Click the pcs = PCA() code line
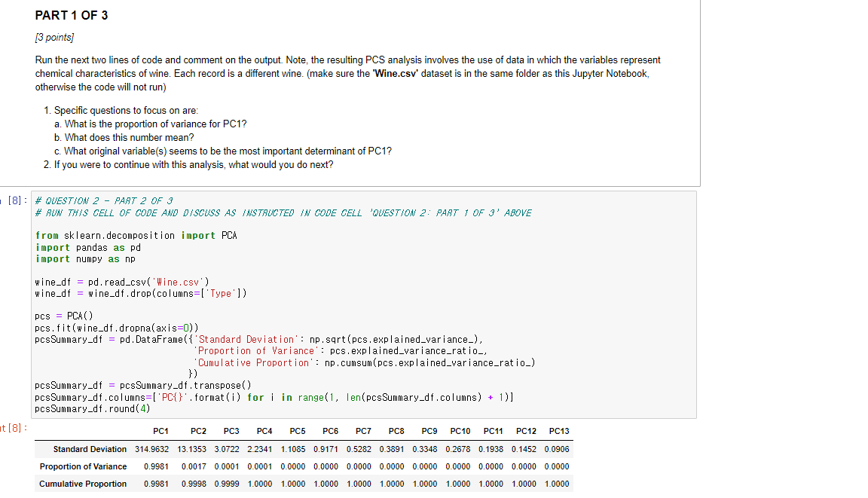 (63, 316)
